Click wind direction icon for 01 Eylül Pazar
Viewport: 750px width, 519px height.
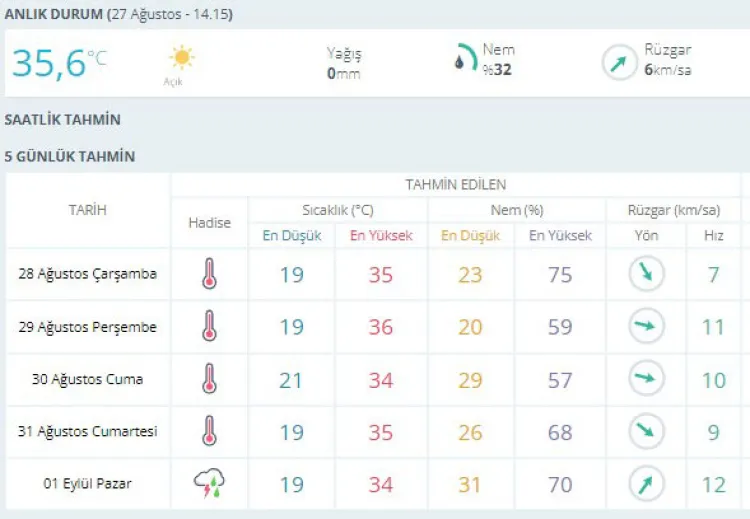tap(646, 485)
